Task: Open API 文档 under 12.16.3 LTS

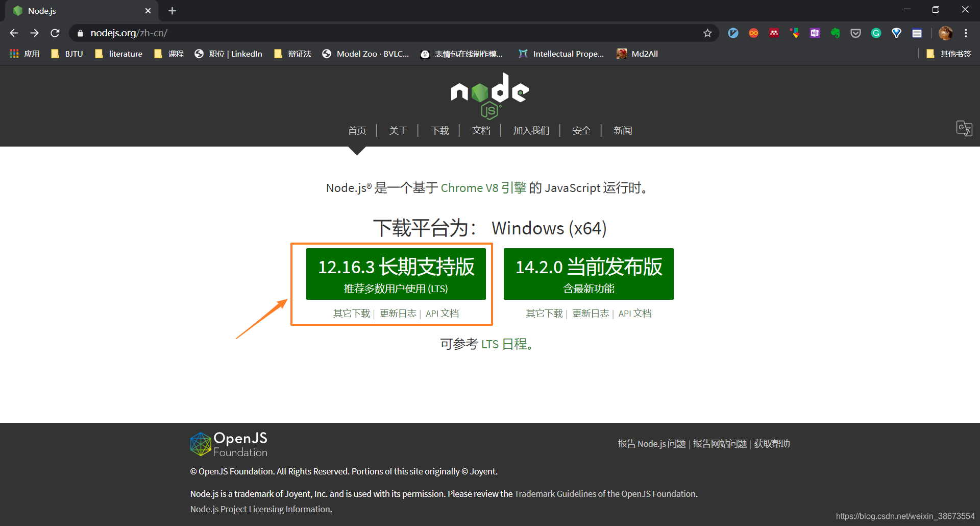Action: [x=443, y=314]
